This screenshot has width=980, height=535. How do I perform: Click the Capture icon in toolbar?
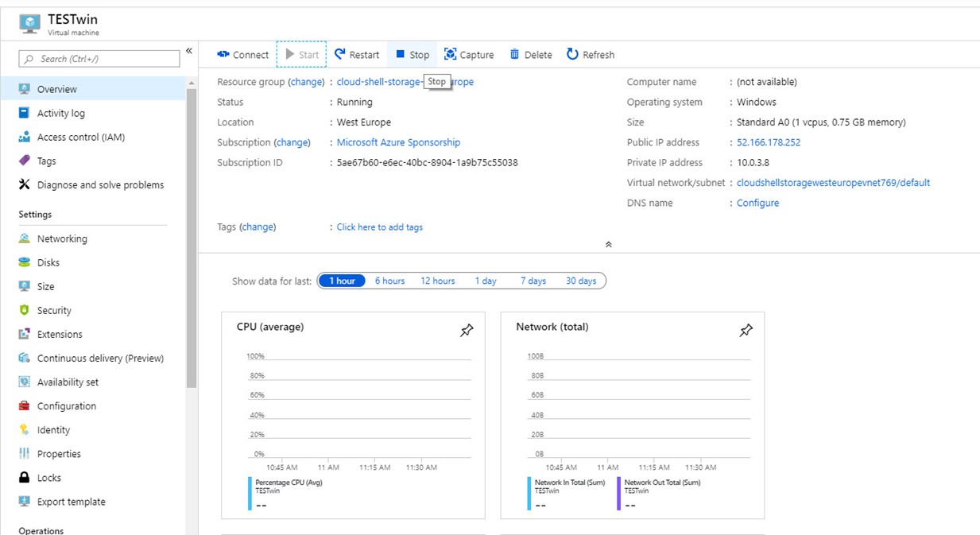(451, 55)
